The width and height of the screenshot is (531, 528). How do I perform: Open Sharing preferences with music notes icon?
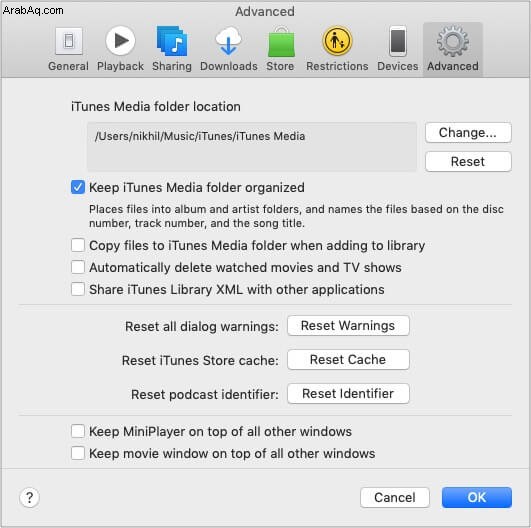pyautogui.click(x=172, y=41)
